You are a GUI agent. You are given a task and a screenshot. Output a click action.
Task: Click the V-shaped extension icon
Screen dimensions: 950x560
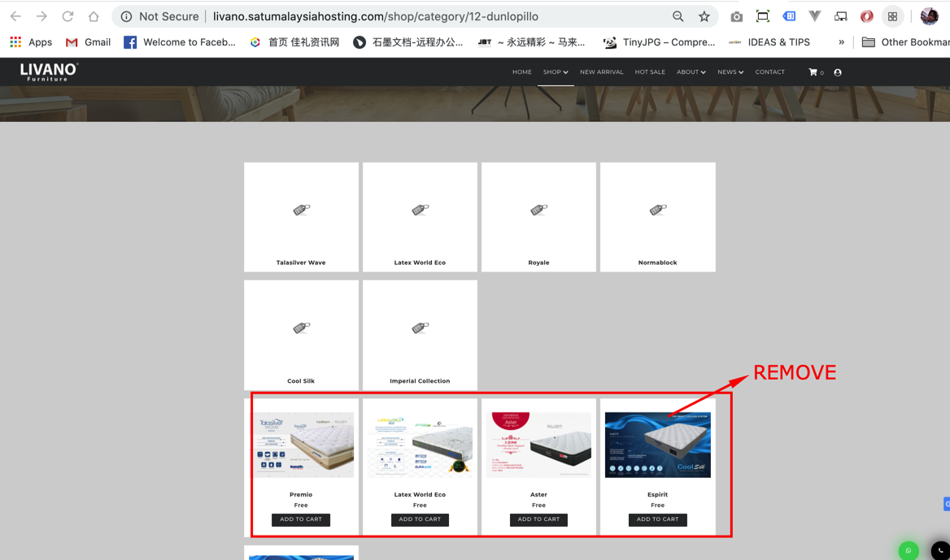tap(815, 16)
